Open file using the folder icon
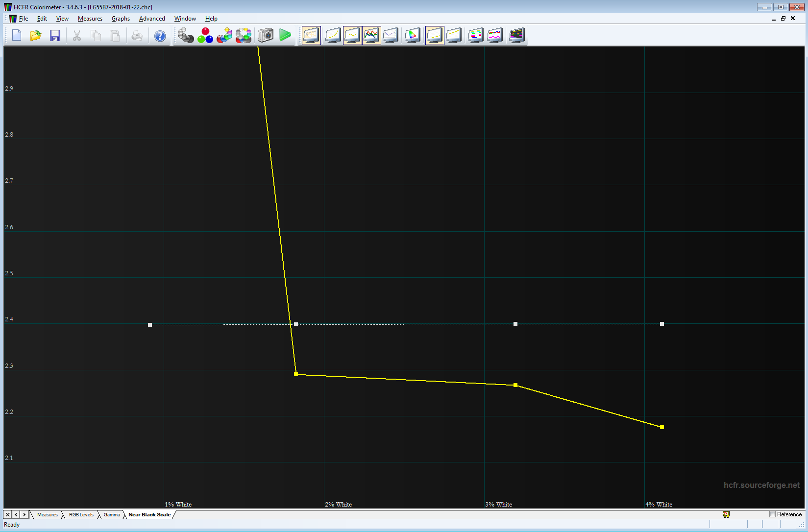Screen dimensions: 808x532 click(x=35, y=36)
